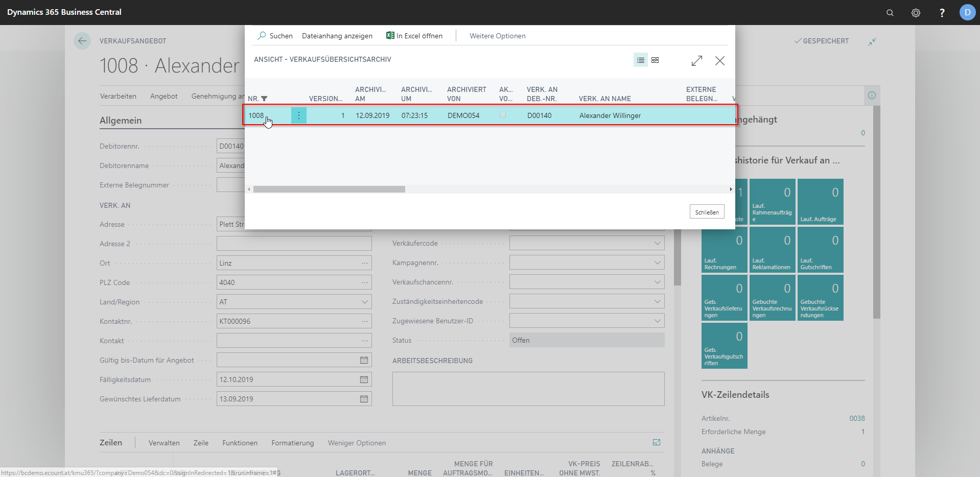Select the Alexander Willinger cell
Image resolution: width=980 pixels, height=477 pixels.
[610, 115]
